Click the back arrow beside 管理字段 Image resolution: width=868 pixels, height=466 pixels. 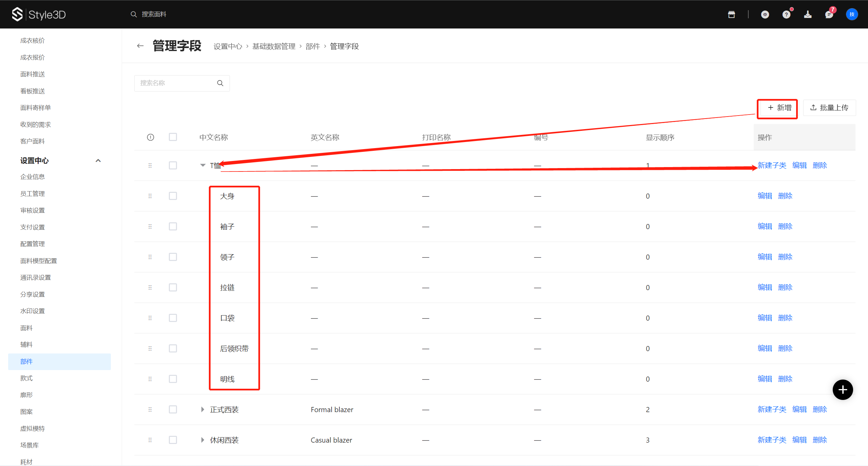pos(140,46)
